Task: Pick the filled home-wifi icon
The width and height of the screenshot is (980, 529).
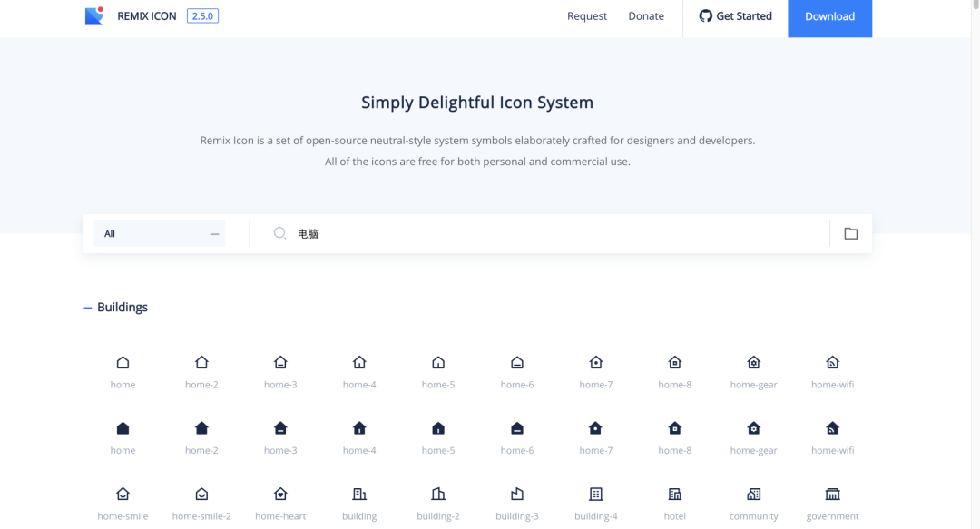Action: pos(832,427)
